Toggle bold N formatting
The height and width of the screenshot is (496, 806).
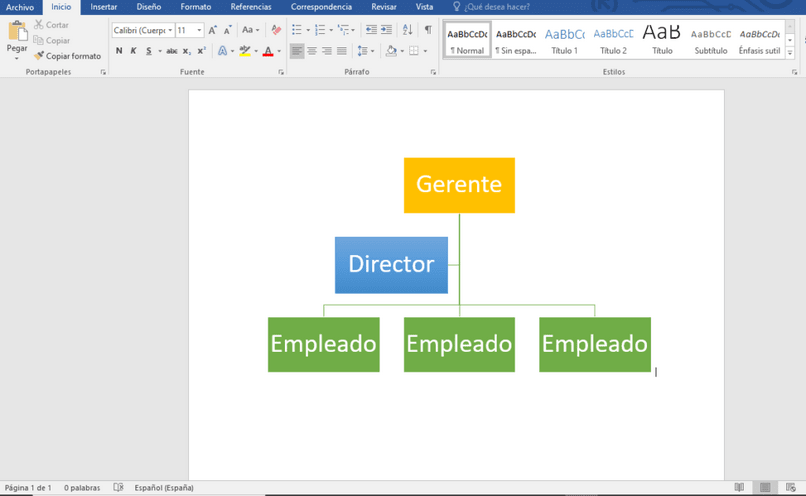pyautogui.click(x=119, y=51)
